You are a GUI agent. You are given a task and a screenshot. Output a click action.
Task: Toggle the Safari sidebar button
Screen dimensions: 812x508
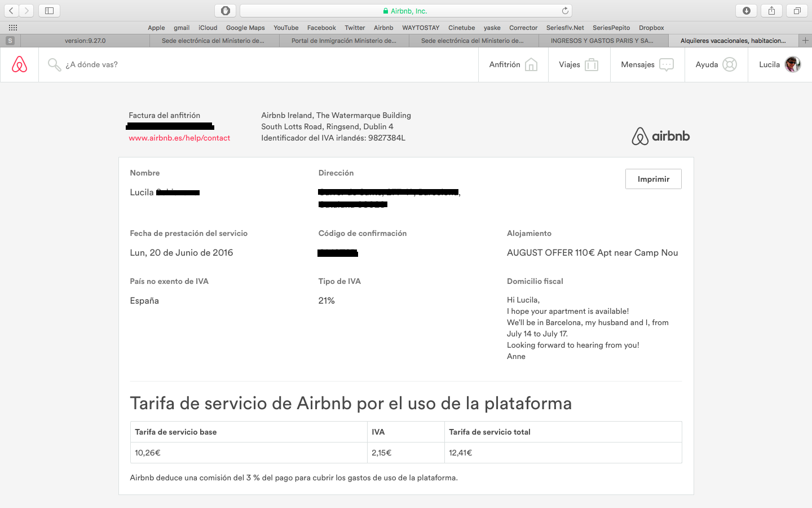pos(49,11)
